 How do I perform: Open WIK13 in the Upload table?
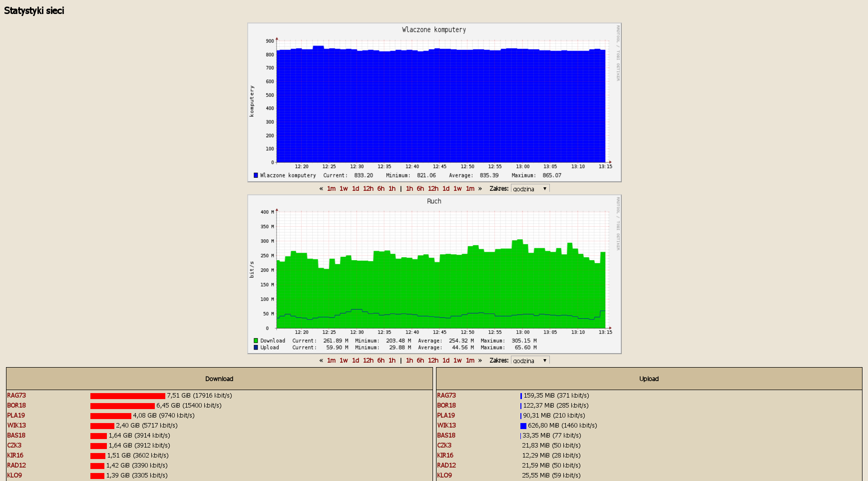pyautogui.click(x=446, y=426)
